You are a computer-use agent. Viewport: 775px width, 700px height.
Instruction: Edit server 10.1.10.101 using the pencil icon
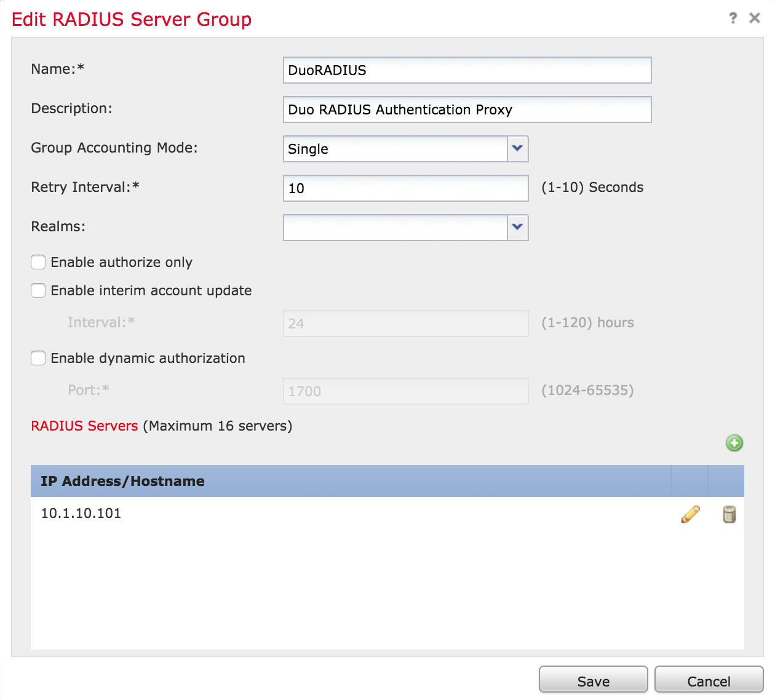[690, 514]
